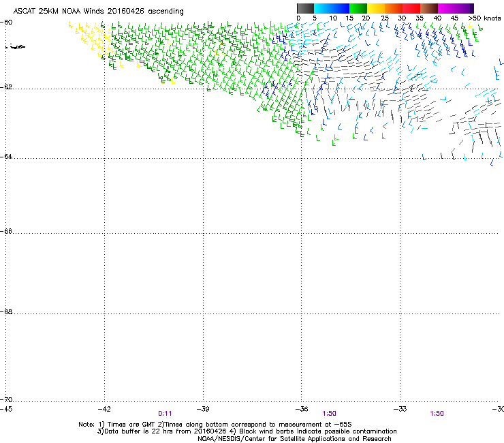The image size is (504, 443).
Task: Click the "35" label under the colorbar
Action: pos(420,18)
